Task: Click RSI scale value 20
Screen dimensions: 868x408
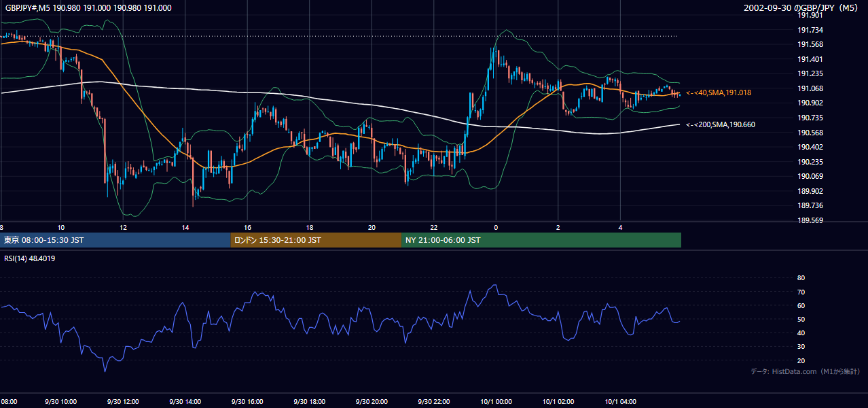Action: (x=801, y=360)
